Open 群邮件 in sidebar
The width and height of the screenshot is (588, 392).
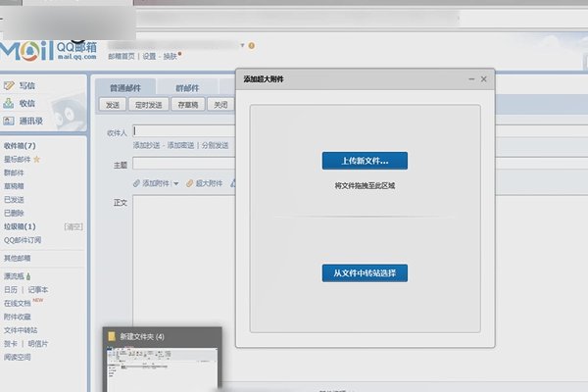coord(14,172)
